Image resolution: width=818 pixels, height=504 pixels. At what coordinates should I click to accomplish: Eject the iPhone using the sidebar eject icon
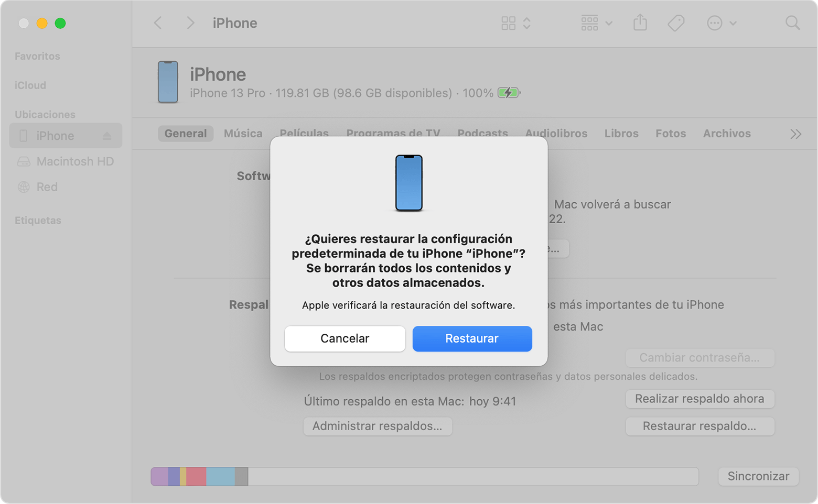(x=107, y=135)
